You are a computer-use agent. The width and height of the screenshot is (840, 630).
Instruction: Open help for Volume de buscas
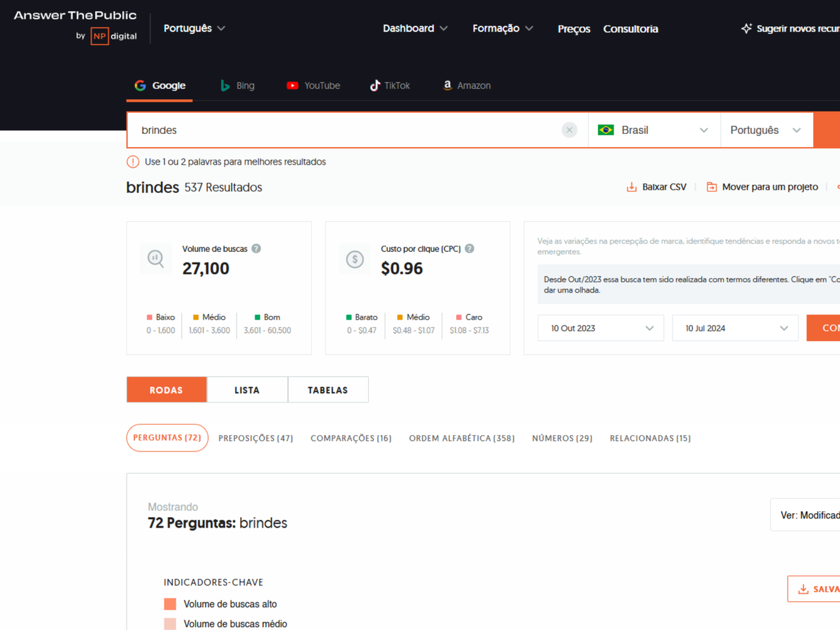point(256,249)
